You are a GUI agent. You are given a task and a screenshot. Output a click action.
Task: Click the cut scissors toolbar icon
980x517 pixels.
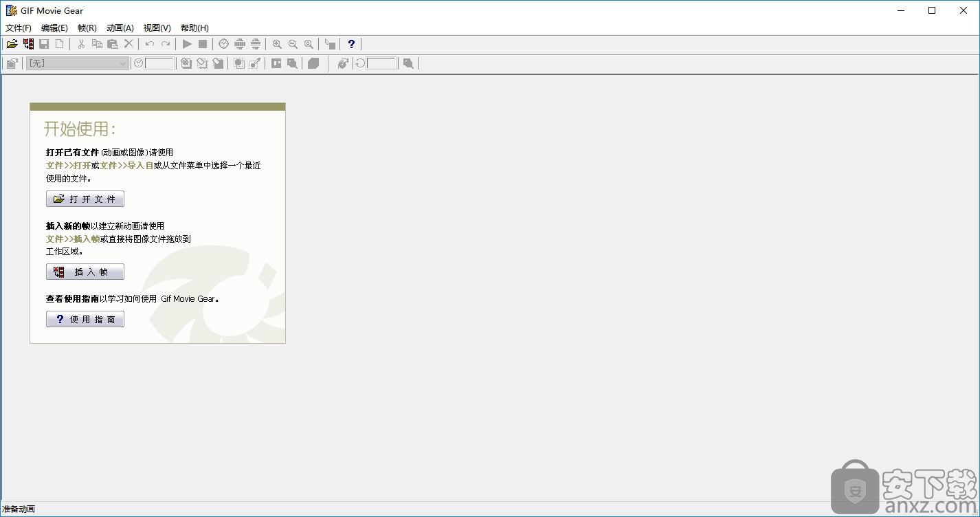pos(81,44)
